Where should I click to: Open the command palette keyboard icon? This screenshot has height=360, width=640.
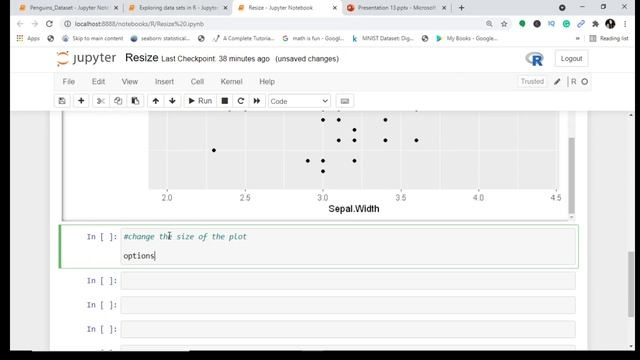pyautogui.click(x=345, y=101)
